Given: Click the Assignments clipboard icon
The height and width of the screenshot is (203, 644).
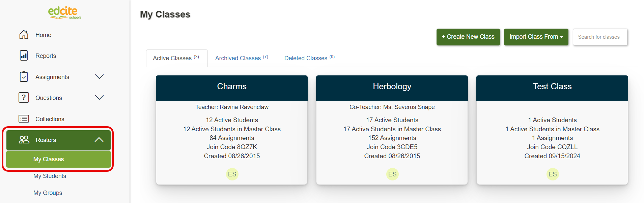Looking at the screenshot, I should coord(24,77).
